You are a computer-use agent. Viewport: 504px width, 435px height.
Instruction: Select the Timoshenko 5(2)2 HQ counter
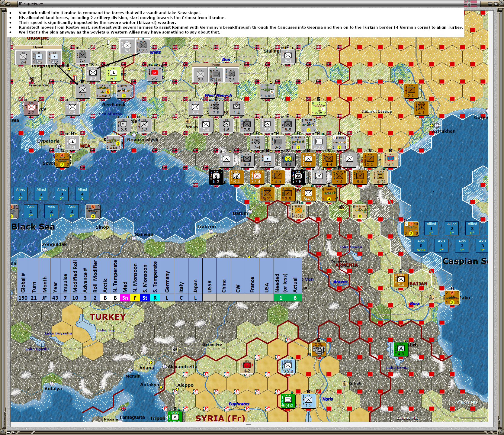click(x=267, y=194)
